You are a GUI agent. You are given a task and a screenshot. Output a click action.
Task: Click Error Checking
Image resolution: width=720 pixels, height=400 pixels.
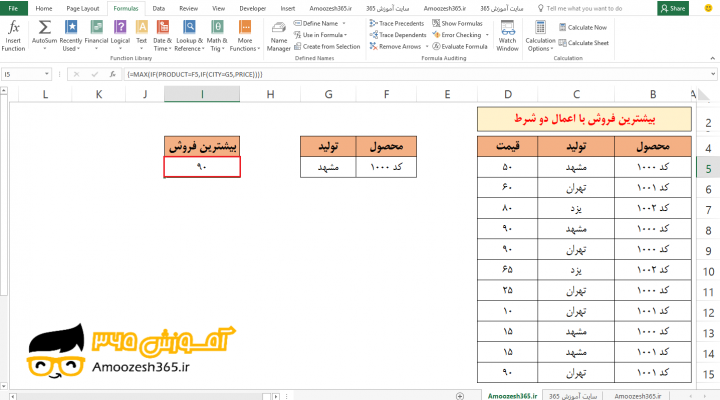pyautogui.click(x=456, y=35)
